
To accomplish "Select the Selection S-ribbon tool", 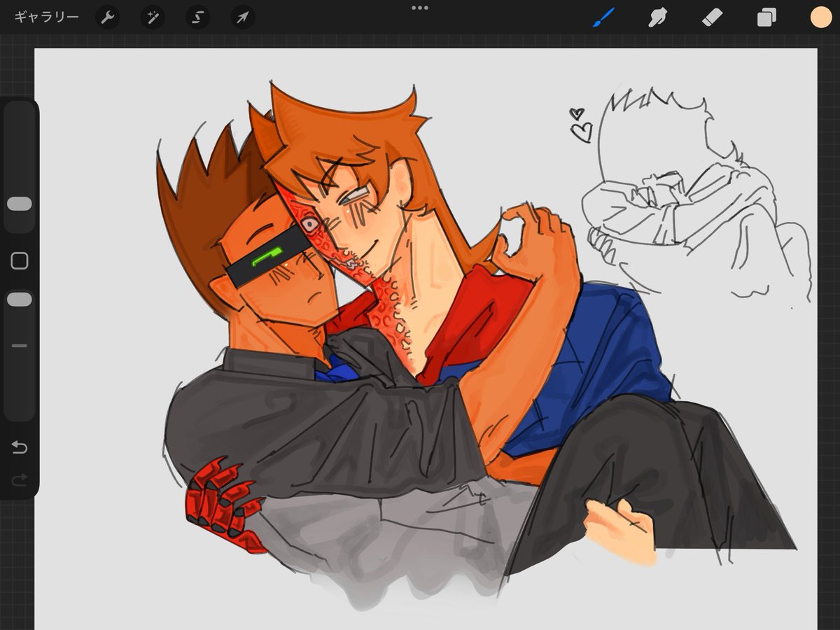I will 197,17.
